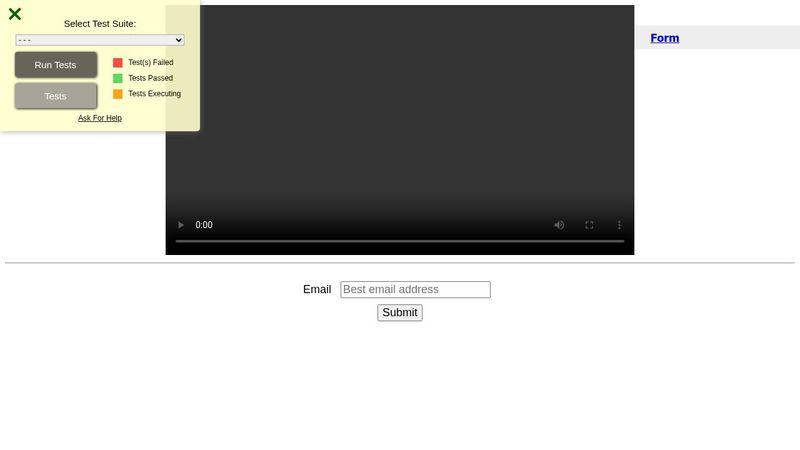Submit the email form
The image size is (800, 450).
tap(400, 312)
